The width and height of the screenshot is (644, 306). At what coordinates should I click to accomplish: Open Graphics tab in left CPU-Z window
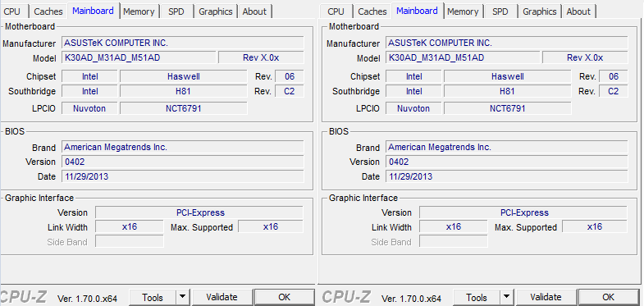(x=216, y=11)
